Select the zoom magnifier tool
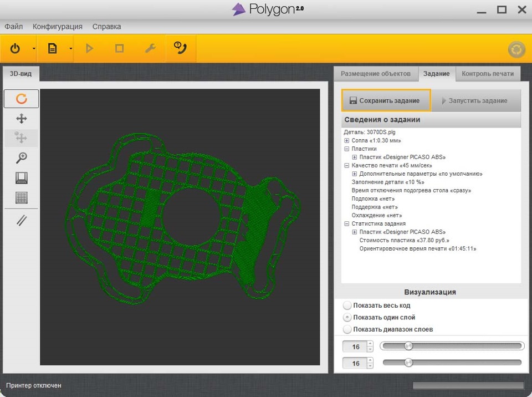Image resolution: width=532 pixels, height=397 pixels. click(x=22, y=158)
